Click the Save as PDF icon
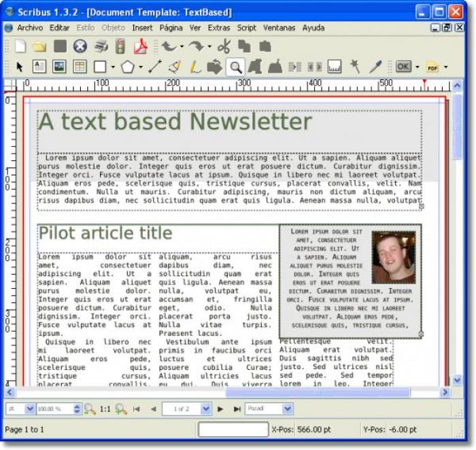476x450 pixels. coord(141,47)
